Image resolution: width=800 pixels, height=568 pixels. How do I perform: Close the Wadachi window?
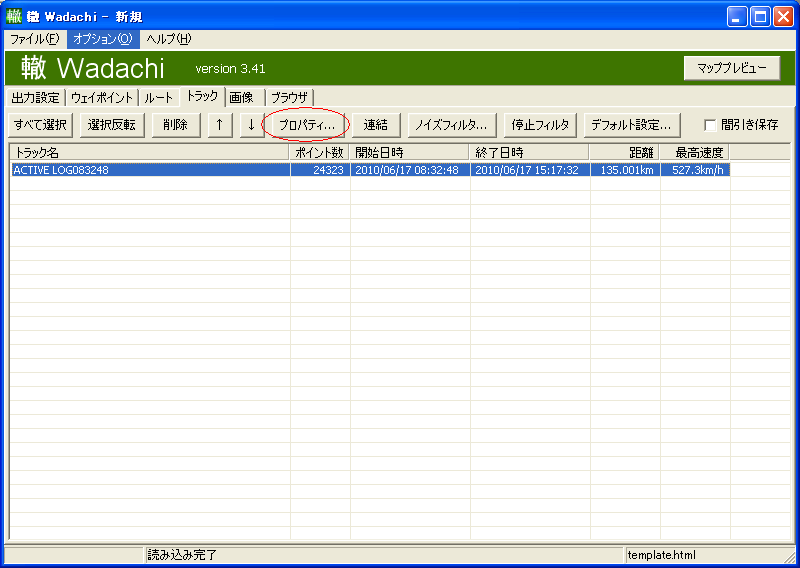coord(783,17)
